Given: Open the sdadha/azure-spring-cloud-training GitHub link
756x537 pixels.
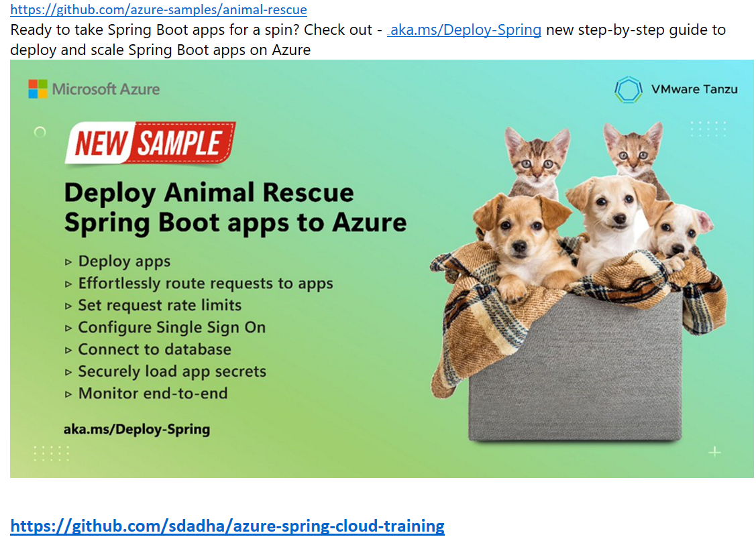Looking at the screenshot, I should (x=227, y=526).
